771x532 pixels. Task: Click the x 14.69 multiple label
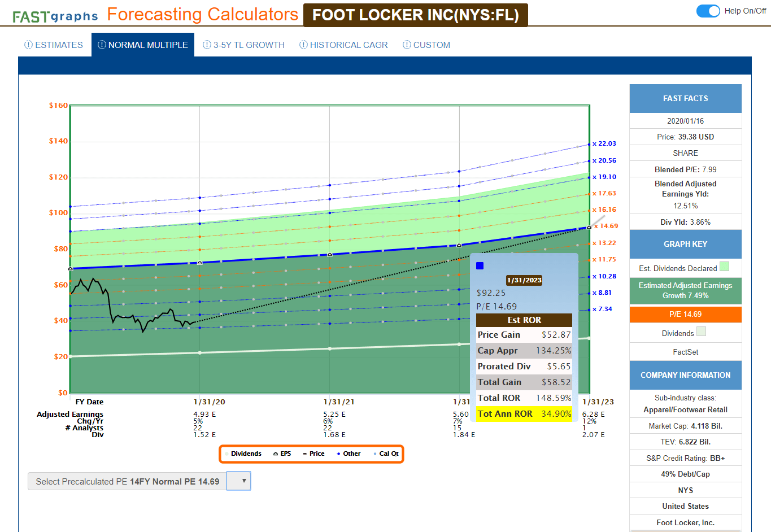606,226
